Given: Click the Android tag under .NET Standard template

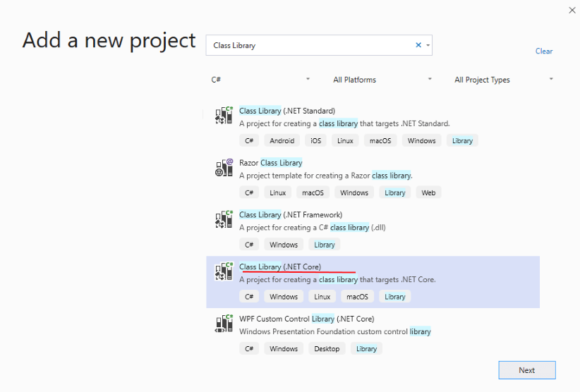Looking at the screenshot, I should (282, 141).
